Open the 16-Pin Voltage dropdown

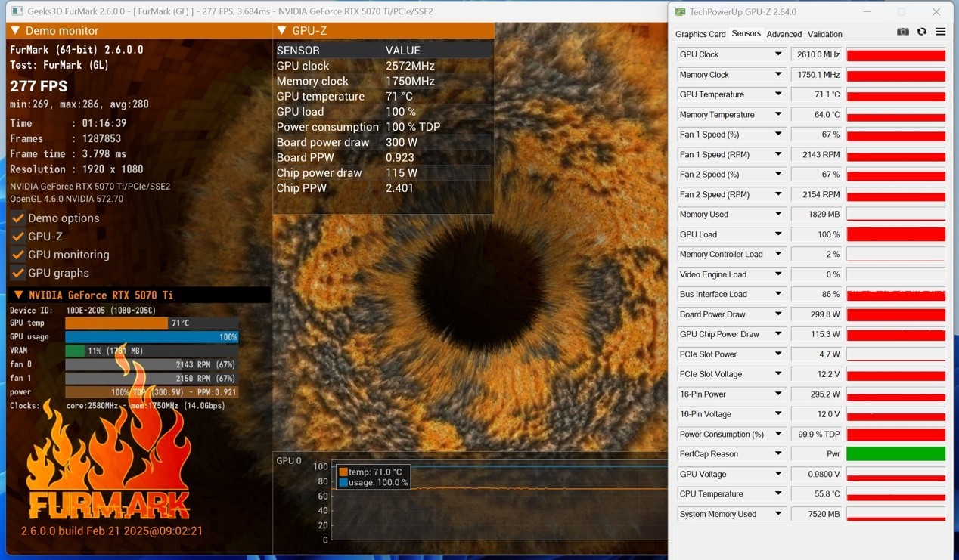tap(777, 414)
